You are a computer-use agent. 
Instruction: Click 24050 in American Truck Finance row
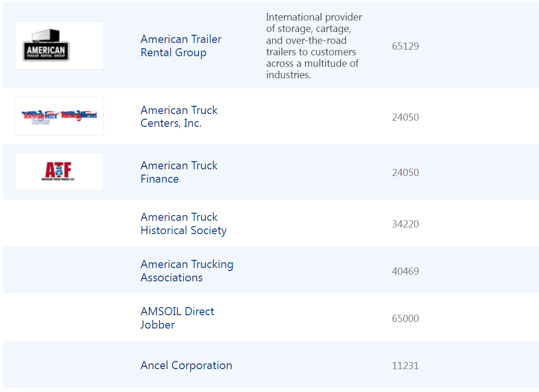[x=405, y=173]
